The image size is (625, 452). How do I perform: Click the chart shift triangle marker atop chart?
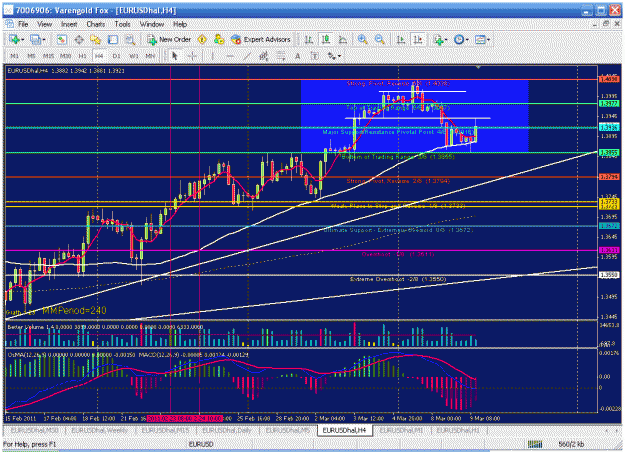pos(478,67)
